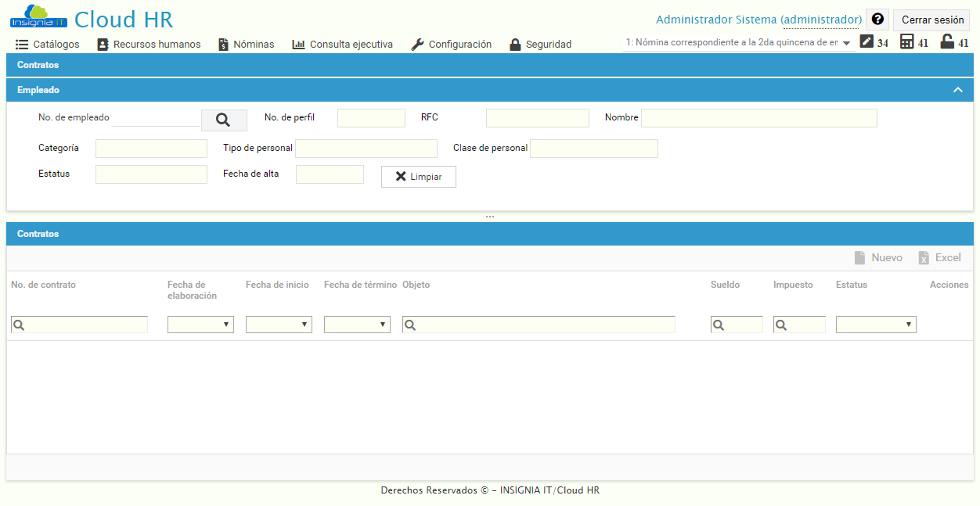Open the administrador account link
Viewport: 980px width, 506px height.
point(822,19)
